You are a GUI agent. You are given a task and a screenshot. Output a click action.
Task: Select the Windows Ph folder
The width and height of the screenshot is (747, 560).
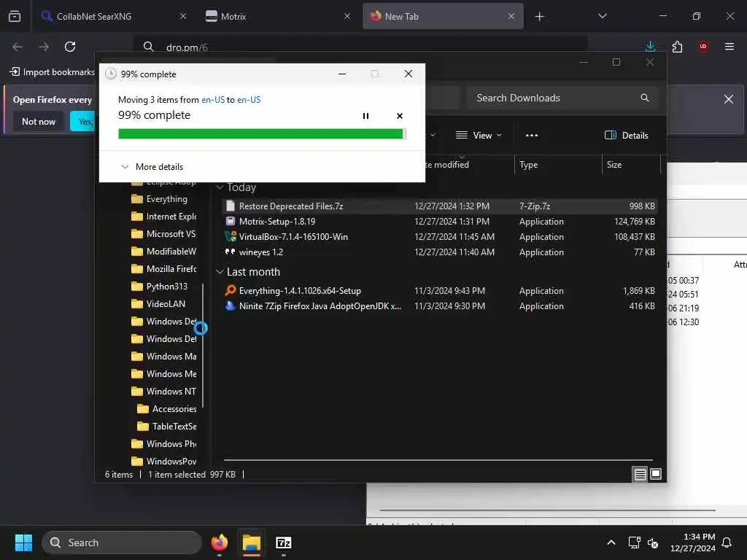[164, 444]
